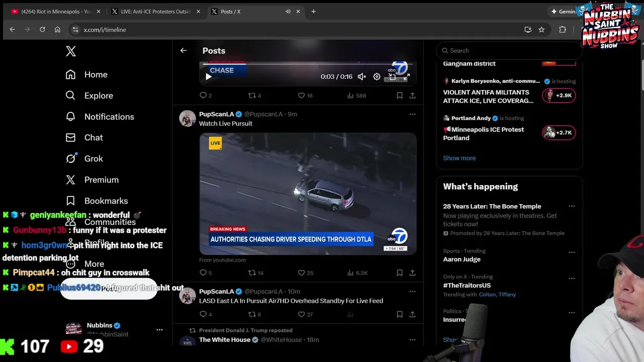
Task: Unmute the CHASE video player
Action: (362, 76)
